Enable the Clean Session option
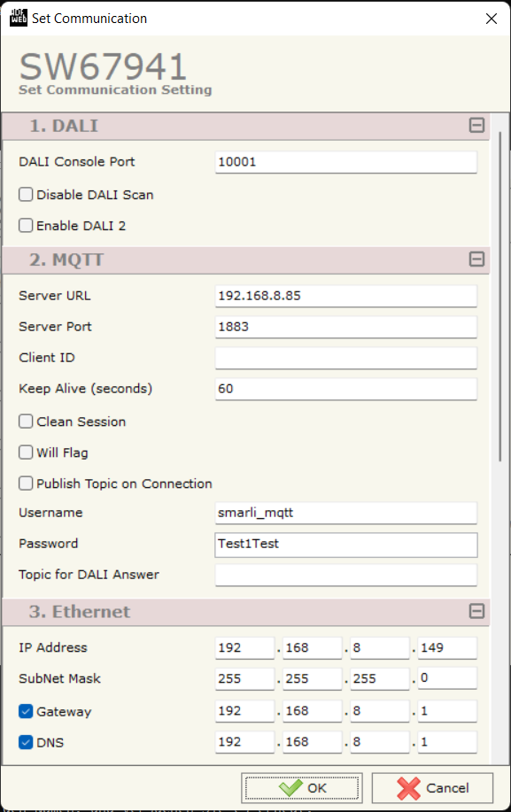 click(26, 421)
